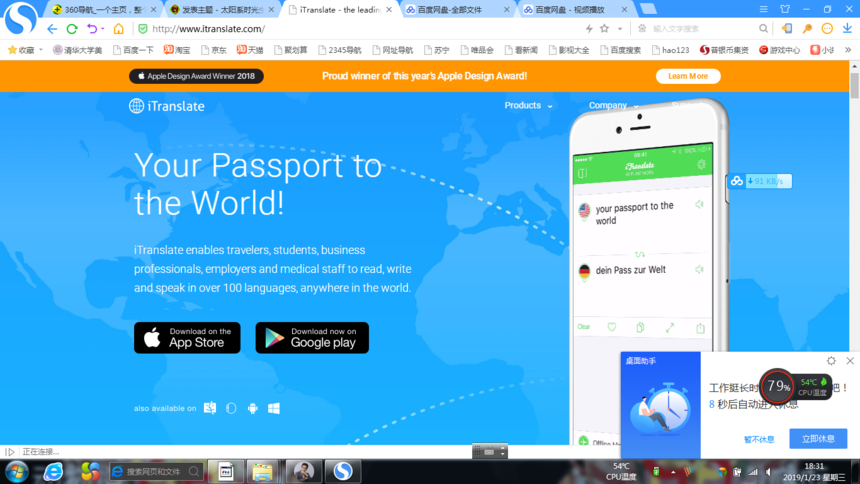Click the Learn More button

point(688,76)
